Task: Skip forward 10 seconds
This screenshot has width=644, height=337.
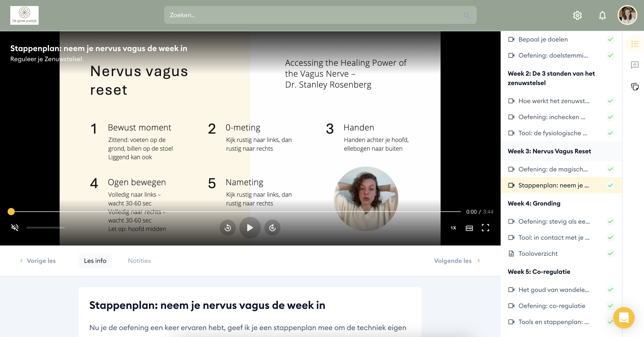Action: [272, 228]
